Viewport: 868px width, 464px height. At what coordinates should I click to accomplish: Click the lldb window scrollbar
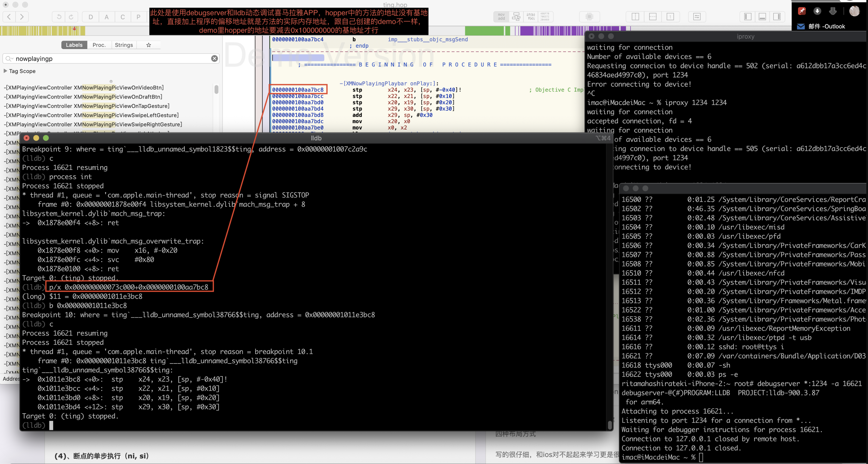[x=610, y=425]
